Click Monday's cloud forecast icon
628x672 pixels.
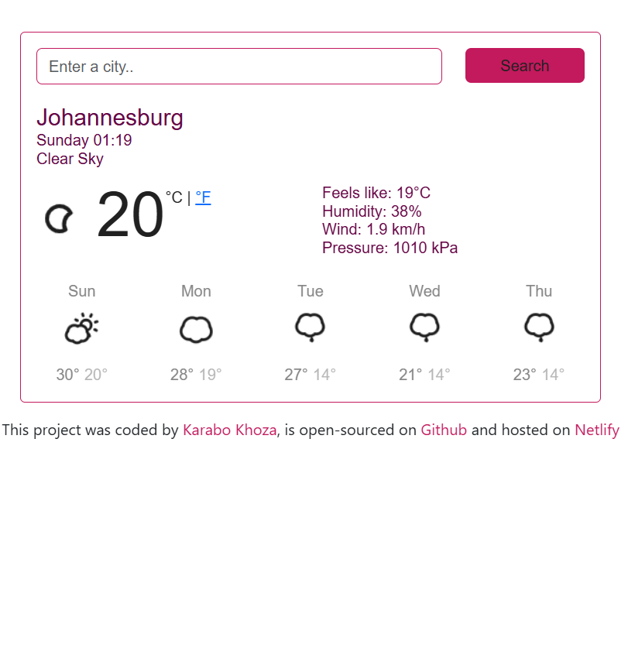[x=195, y=327]
